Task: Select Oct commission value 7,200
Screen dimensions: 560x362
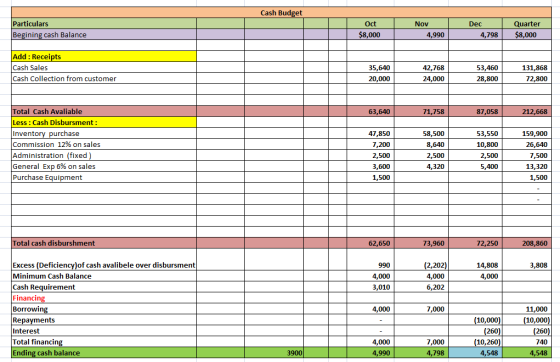Action: 370,145
